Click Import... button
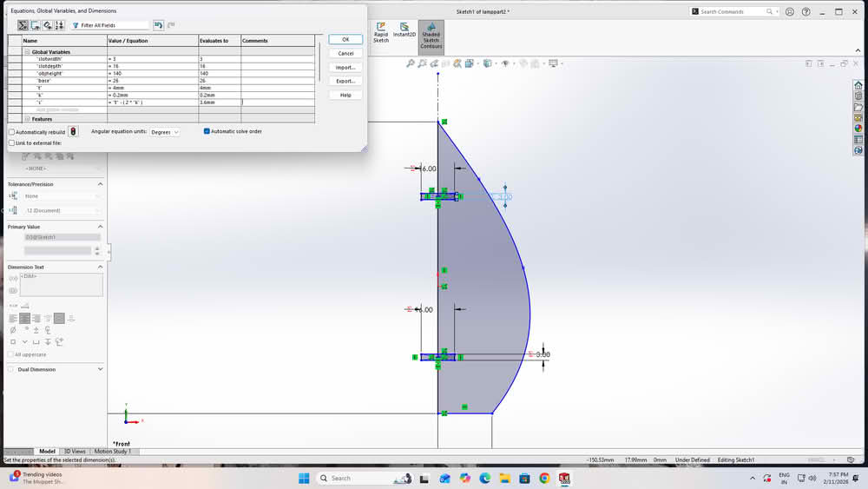 (x=345, y=67)
